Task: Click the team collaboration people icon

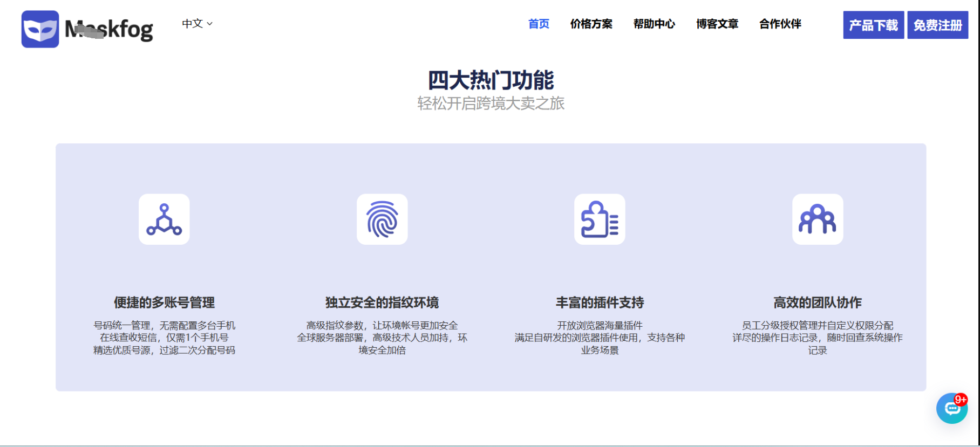Action: 818,219
